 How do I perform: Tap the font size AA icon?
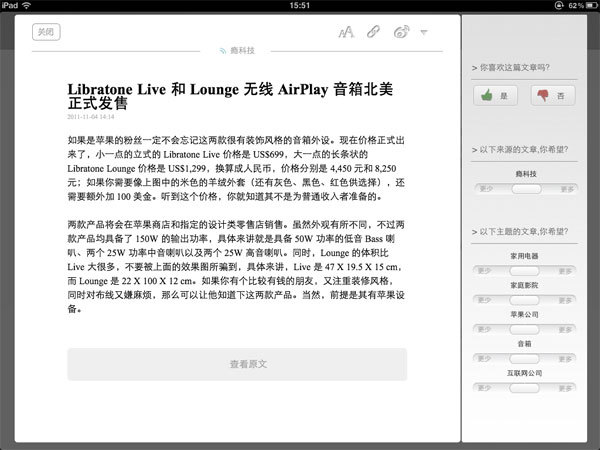[x=346, y=32]
